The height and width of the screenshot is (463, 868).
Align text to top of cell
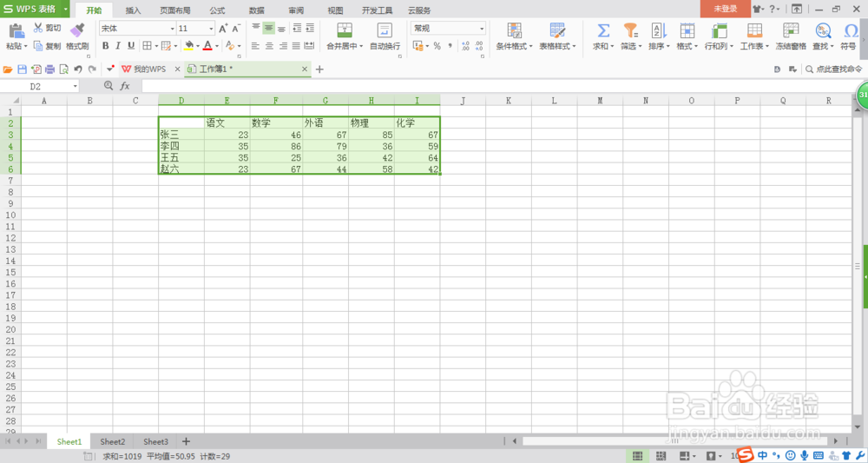tap(256, 29)
